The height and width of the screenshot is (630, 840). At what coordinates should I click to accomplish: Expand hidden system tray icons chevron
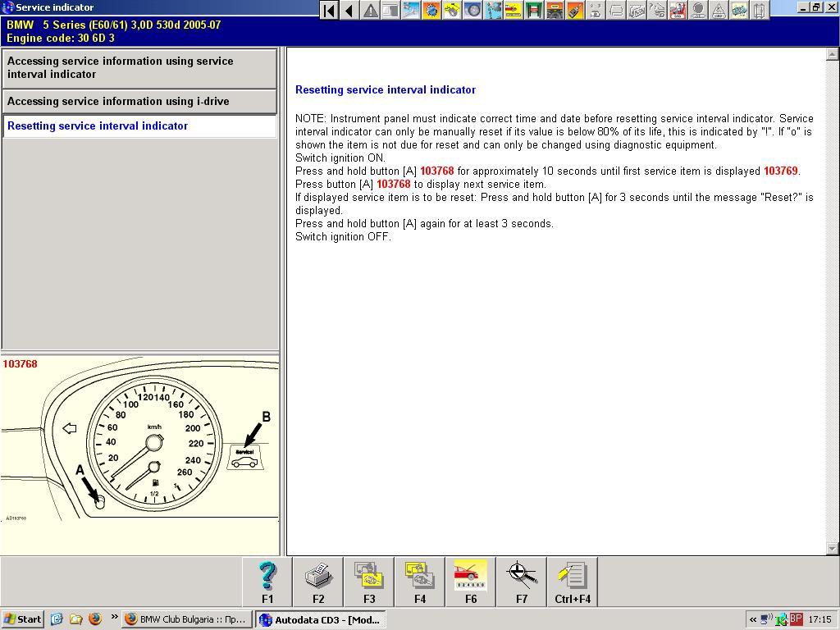point(753,620)
